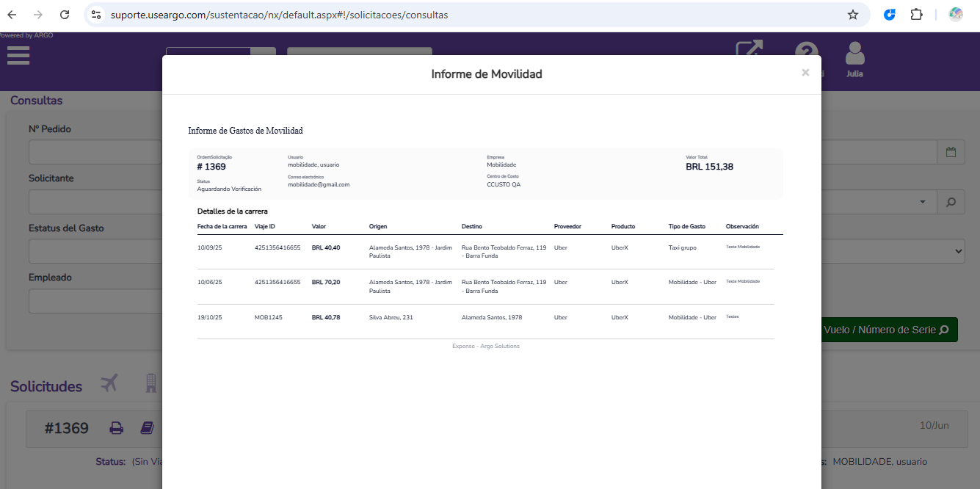This screenshot has height=489, width=980.
Task: Open the calendar date picker icon
Action: (951, 152)
